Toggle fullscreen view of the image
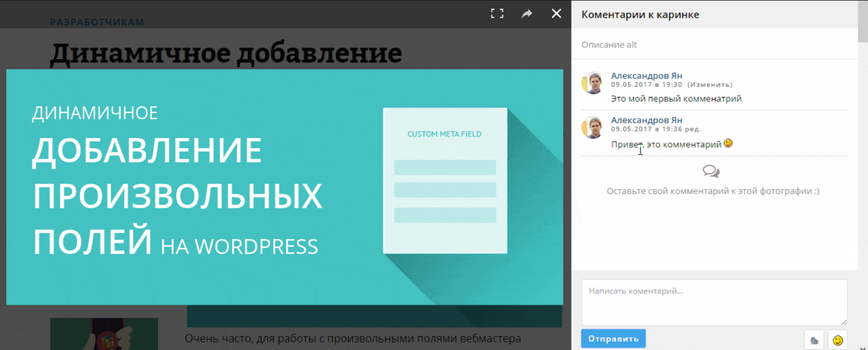Image resolution: width=868 pixels, height=350 pixels. click(497, 14)
